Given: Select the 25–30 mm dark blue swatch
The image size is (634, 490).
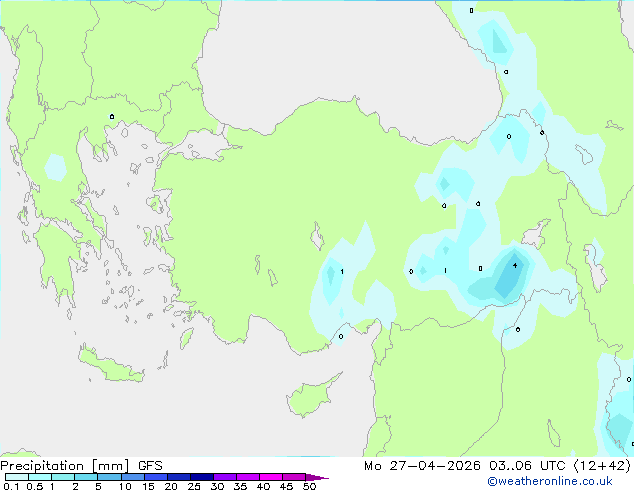Looking at the screenshot, I should click(201, 477).
